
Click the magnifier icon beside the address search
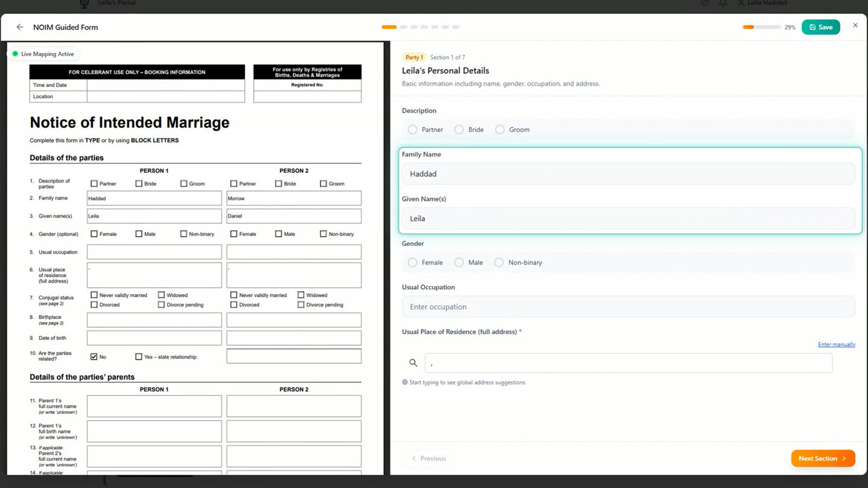(x=413, y=363)
